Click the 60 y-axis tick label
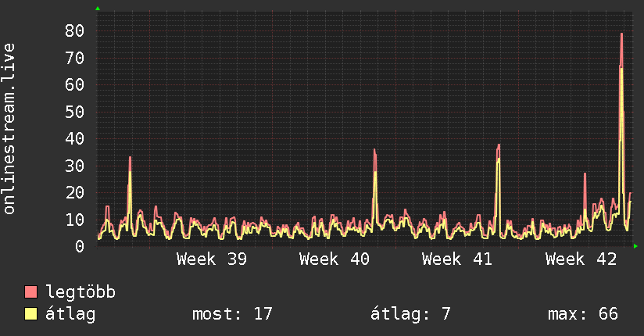 tap(75, 84)
